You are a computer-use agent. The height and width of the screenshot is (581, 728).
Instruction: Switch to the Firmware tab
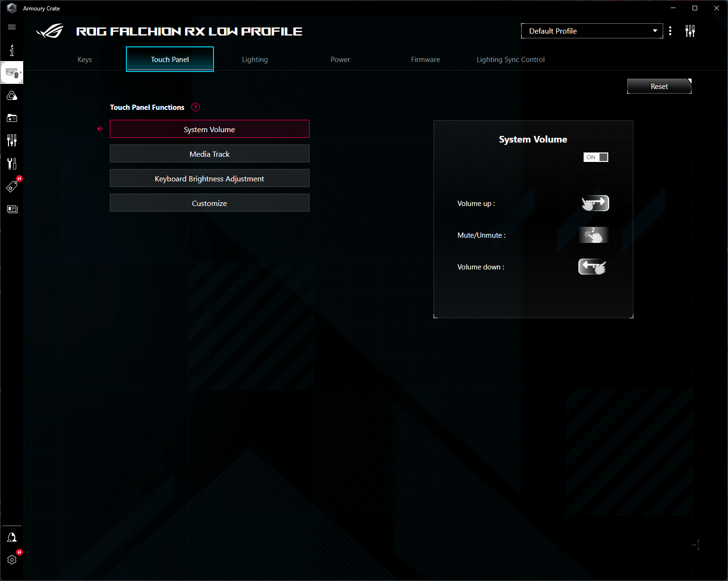tap(426, 59)
